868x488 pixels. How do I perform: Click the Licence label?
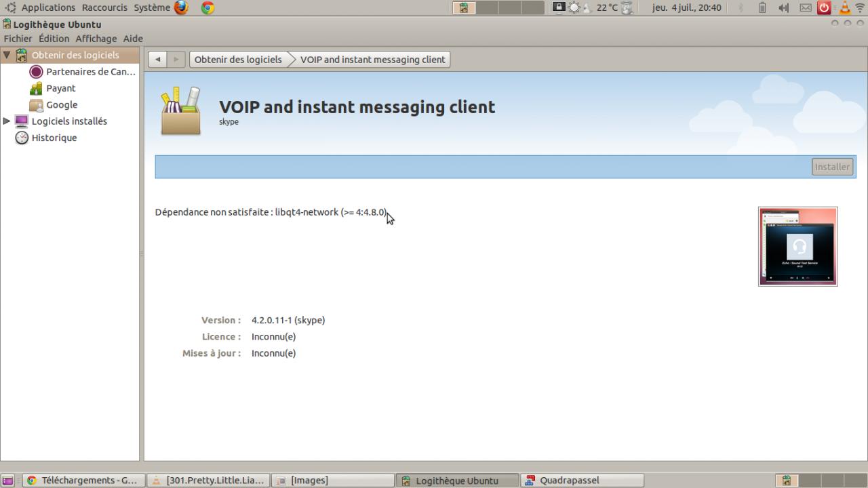click(221, 337)
